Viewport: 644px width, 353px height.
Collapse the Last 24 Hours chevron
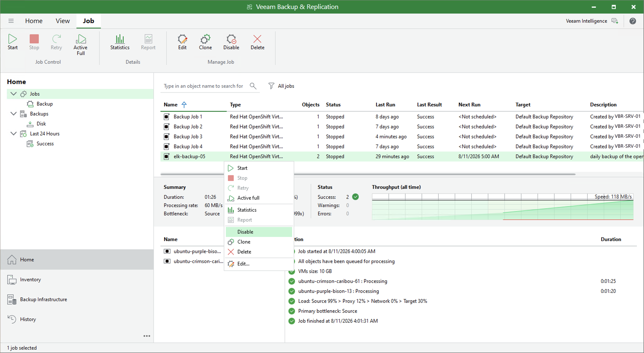coord(13,133)
